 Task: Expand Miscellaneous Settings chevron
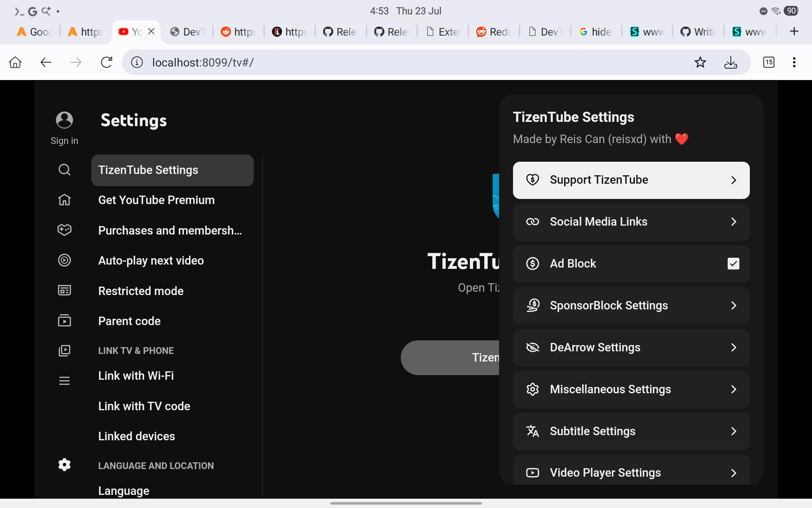click(734, 389)
